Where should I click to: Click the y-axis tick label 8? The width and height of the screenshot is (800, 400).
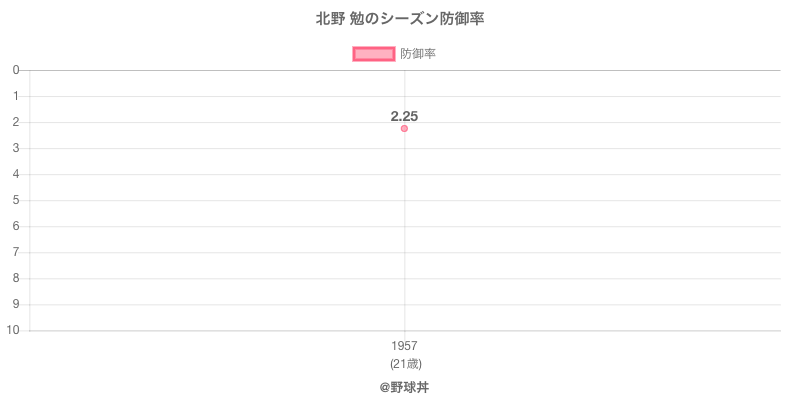point(16,278)
